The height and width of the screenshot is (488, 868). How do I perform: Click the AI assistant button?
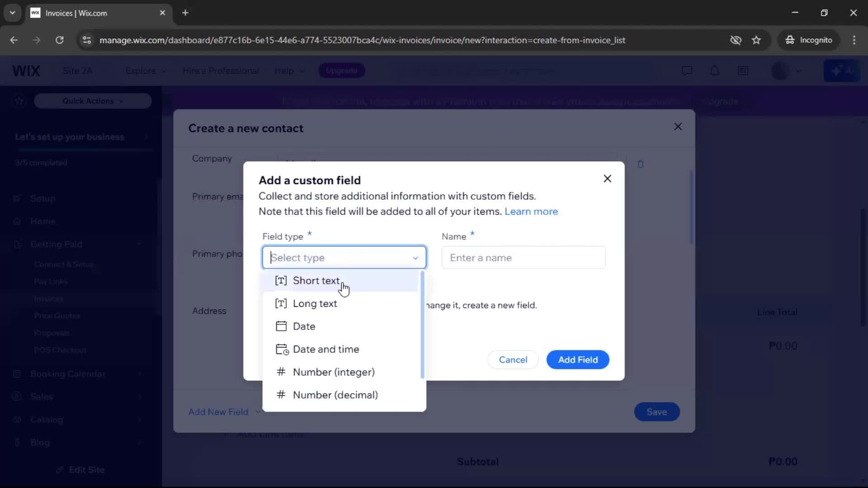coord(841,70)
